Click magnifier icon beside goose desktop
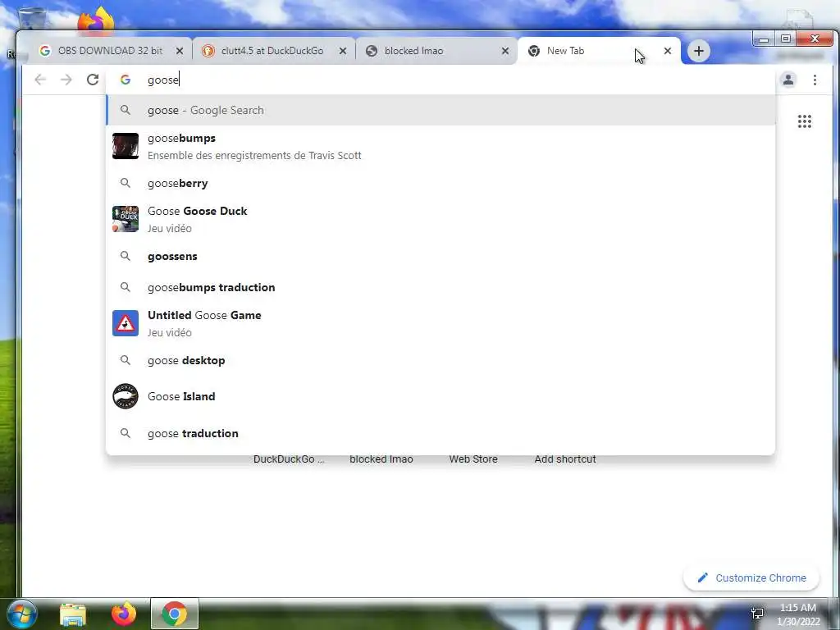840x630 pixels. [126, 360]
